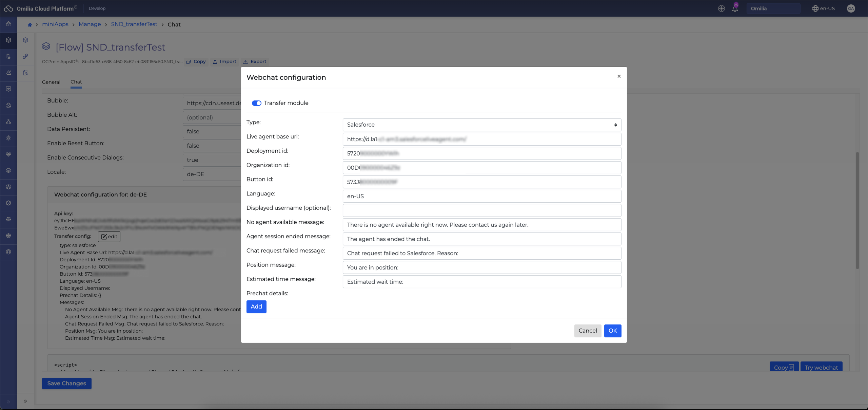This screenshot has width=868, height=410.
Task: Close the Webchat configuration dialog
Action: point(619,76)
